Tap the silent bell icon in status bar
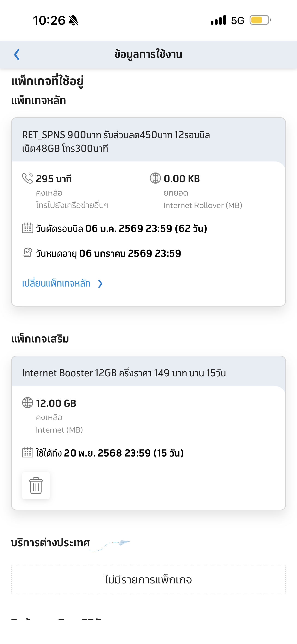Image resolution: width=297 pixels, height=644 pixels. pyautogui.click(x=73, y=20)
